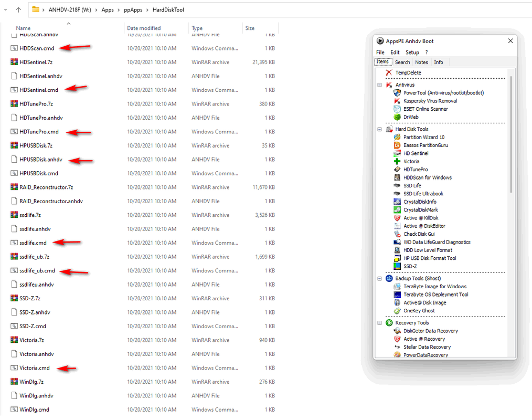Select the HDTunePro.cmd file
Screen dimensions: 532x420
39,132
